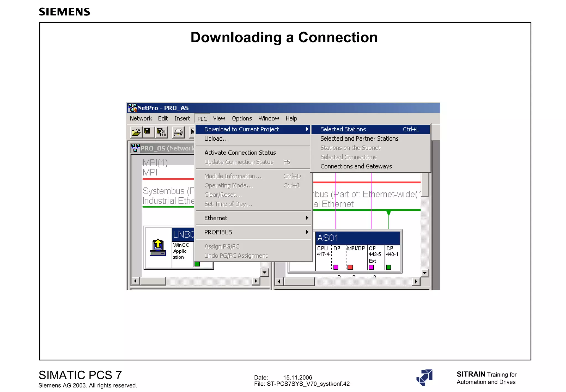Select the AS01 station header
The width and height of the screenshot is (566, 392).
(357, 238)
